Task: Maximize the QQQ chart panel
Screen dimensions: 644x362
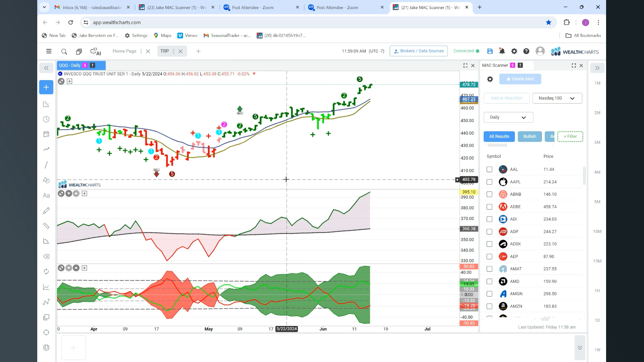Action: click(x=465, y=66)
